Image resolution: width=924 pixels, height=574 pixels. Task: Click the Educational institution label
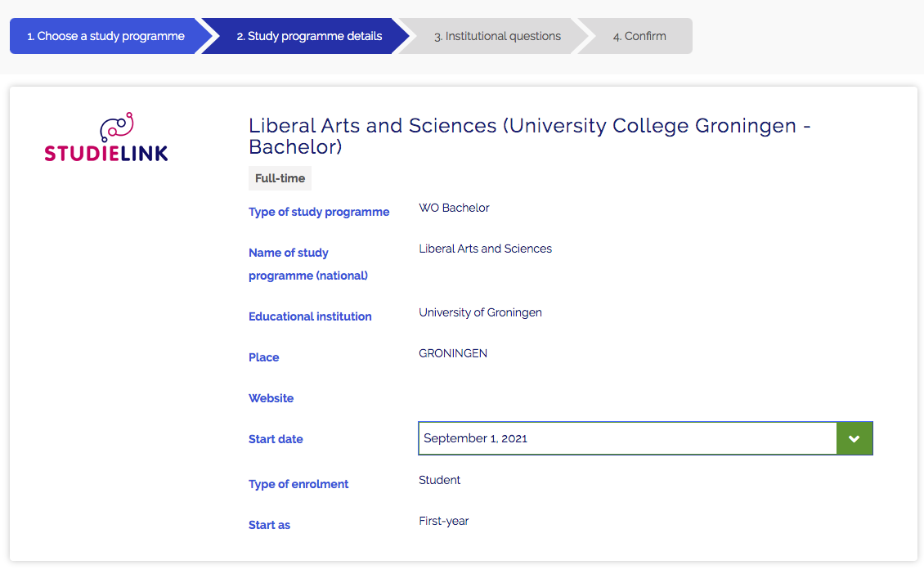pos(310,316)
